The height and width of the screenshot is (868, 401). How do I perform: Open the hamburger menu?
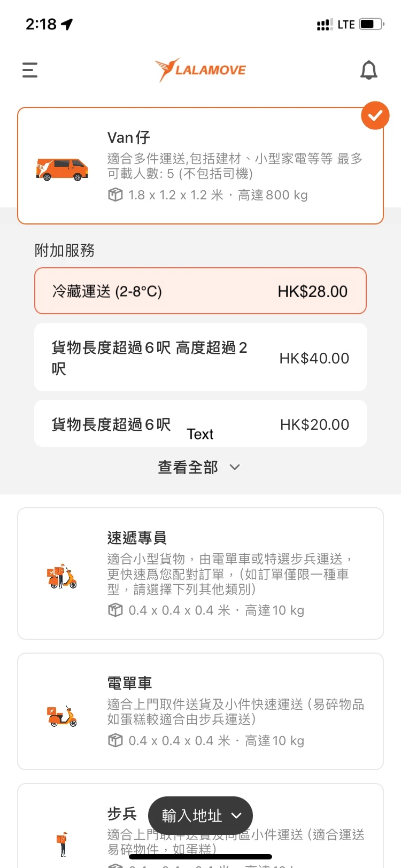[x=30, y=70]
